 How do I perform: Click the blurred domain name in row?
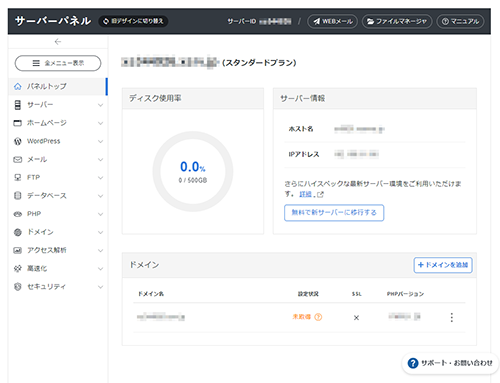(x=161, y=317)
